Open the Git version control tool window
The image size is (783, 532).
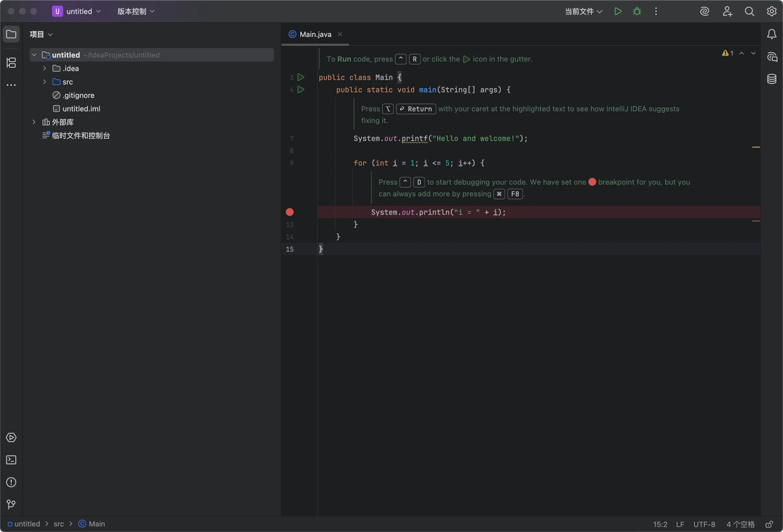(x=11, y=504)
